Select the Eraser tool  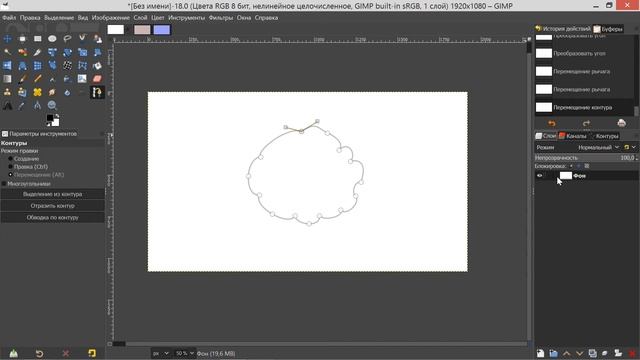pos(97,79)
